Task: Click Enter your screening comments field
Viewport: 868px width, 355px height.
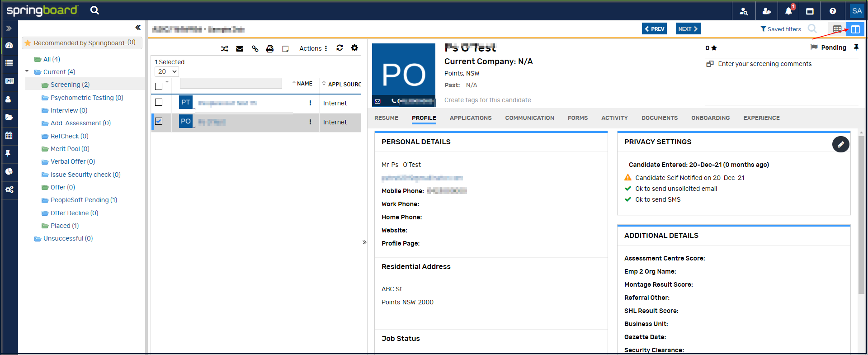Action: 764,64
